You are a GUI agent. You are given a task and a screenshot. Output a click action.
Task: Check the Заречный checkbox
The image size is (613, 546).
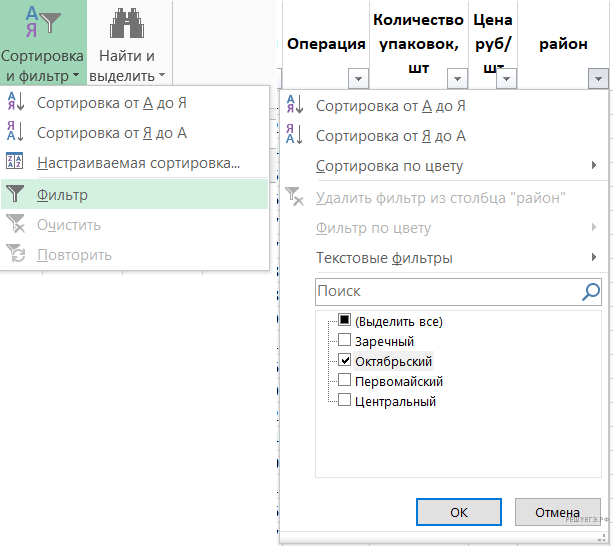345,340
